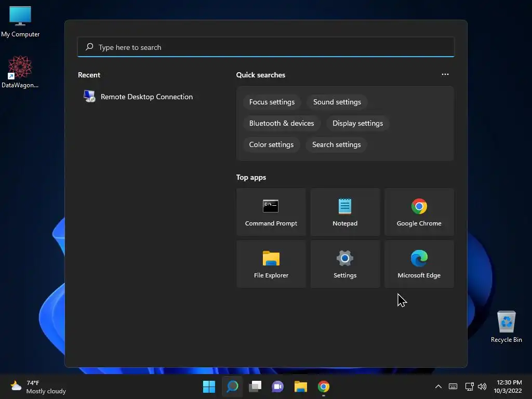
Task: Open File Explorer from the taskbar
Action: (301, 387)
